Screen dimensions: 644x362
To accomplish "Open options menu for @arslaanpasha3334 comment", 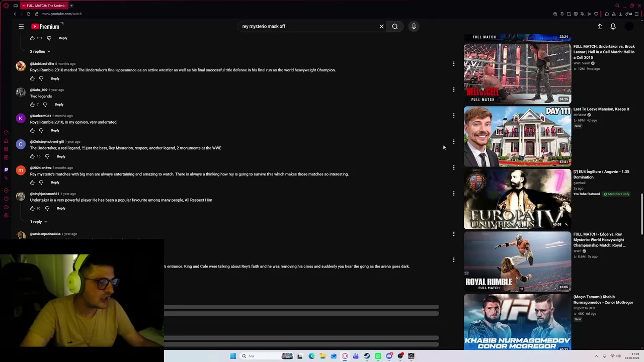I will tap(454, 234).
